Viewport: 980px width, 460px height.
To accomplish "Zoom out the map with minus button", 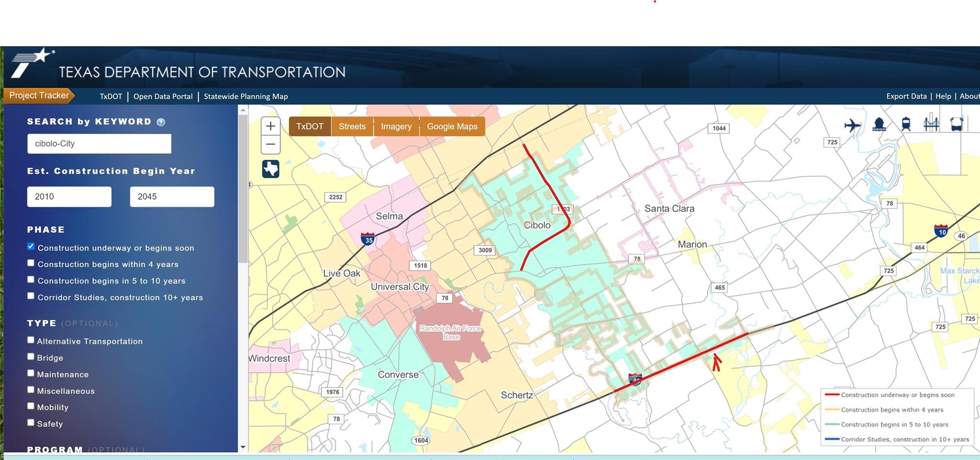I will [270, 144].
